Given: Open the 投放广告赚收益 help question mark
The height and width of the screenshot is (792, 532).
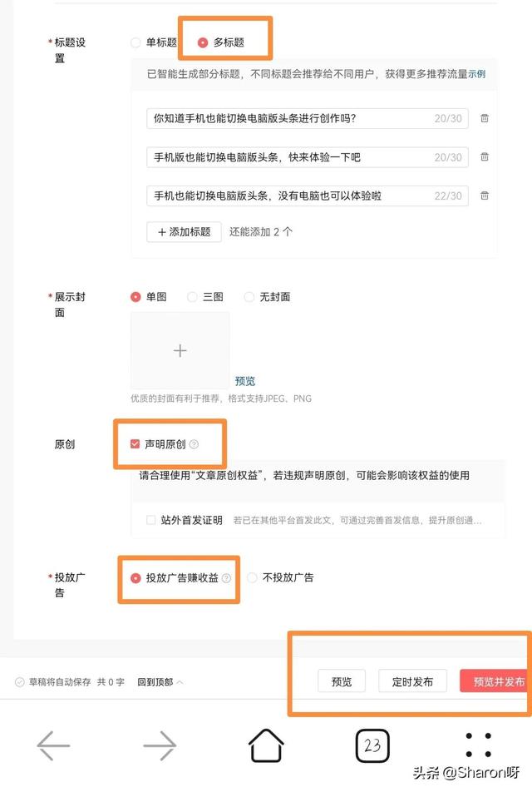Looking at the screenshot, I should point(227,578).
